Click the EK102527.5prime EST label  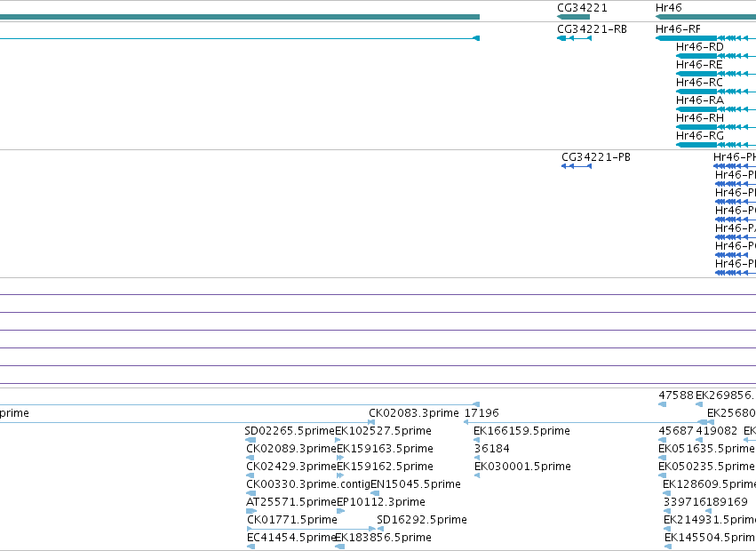[383, 431]
